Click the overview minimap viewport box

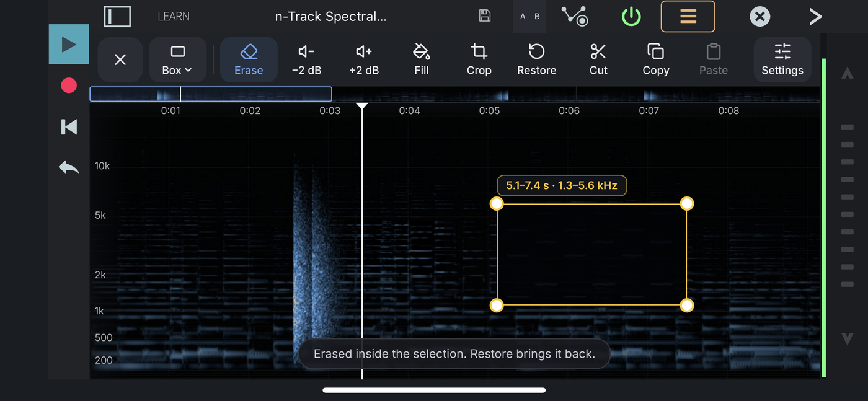coord(211,94)
